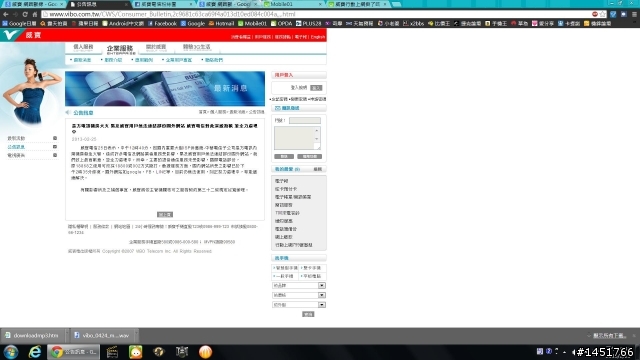Image resolution: width=640 pixels, height=360 pixels.
Task: Click the login button in the user login box
Action: 316,88
